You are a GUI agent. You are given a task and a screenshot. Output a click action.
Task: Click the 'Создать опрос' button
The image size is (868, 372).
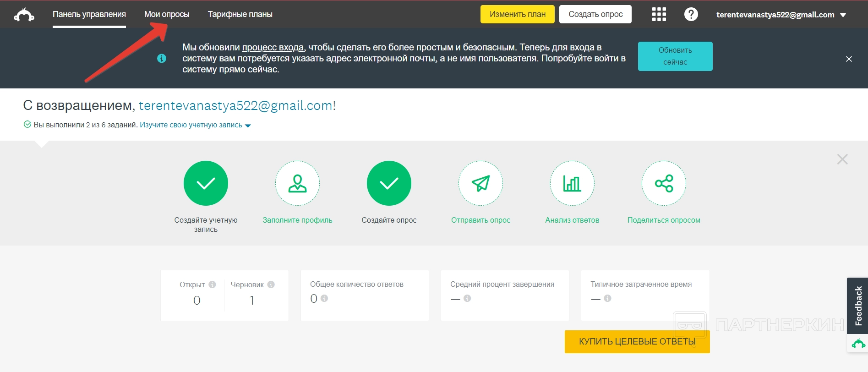(x=595, y=14)
